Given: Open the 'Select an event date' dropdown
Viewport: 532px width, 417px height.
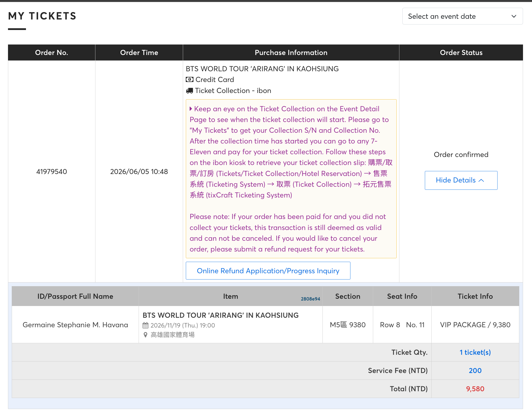Looking at the screenshot, I should (x=462, y=16).
